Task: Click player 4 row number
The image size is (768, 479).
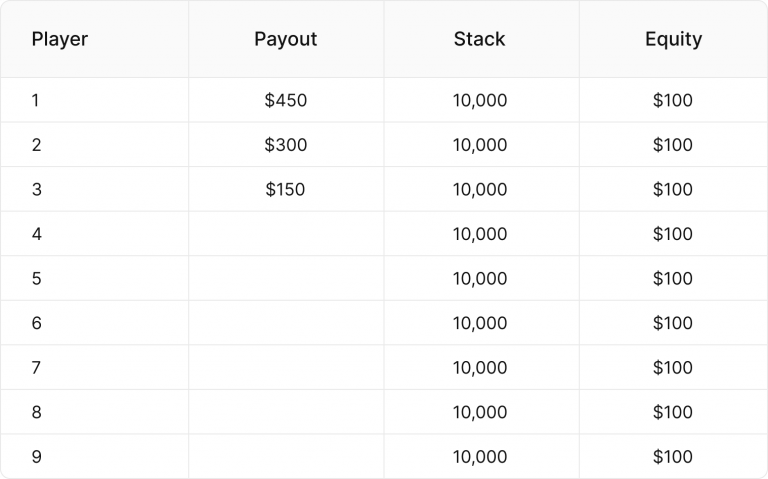Action: (x=36, y=234)
